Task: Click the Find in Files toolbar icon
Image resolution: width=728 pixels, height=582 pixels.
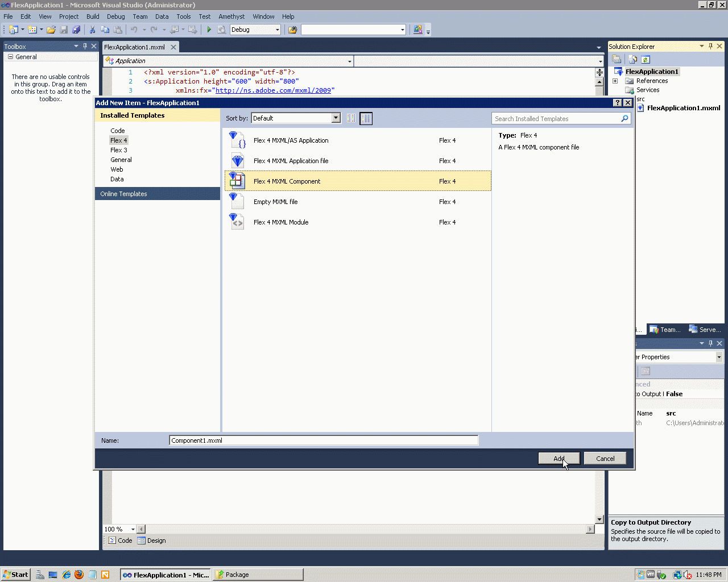Action: click(293, 30)
